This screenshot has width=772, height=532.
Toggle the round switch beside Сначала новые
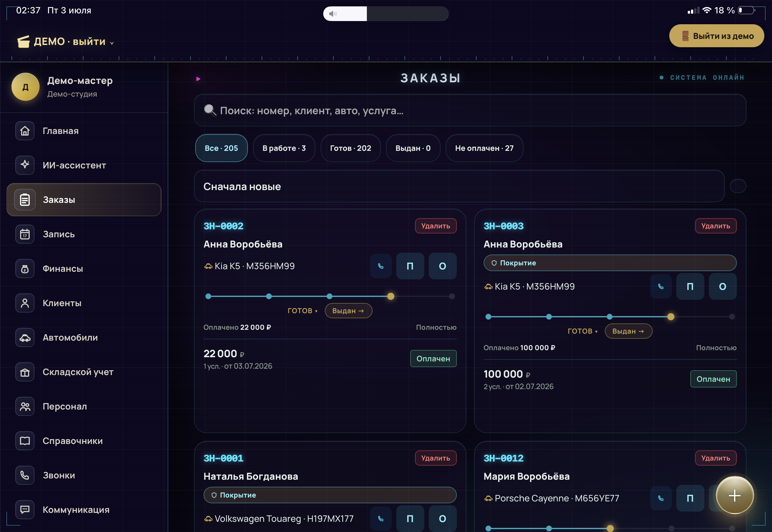pyautogui.click(x=738, y=186)
